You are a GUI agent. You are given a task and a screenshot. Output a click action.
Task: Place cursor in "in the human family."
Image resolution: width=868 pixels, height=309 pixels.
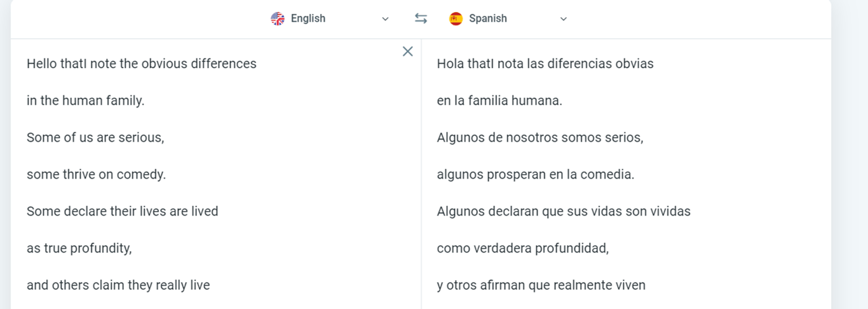(86, 100)
